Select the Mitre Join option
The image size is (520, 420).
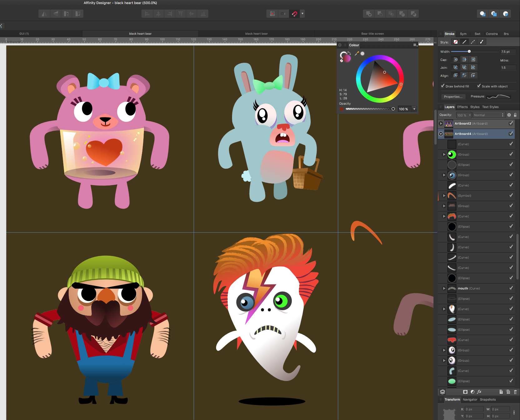(x=473, y=67)
